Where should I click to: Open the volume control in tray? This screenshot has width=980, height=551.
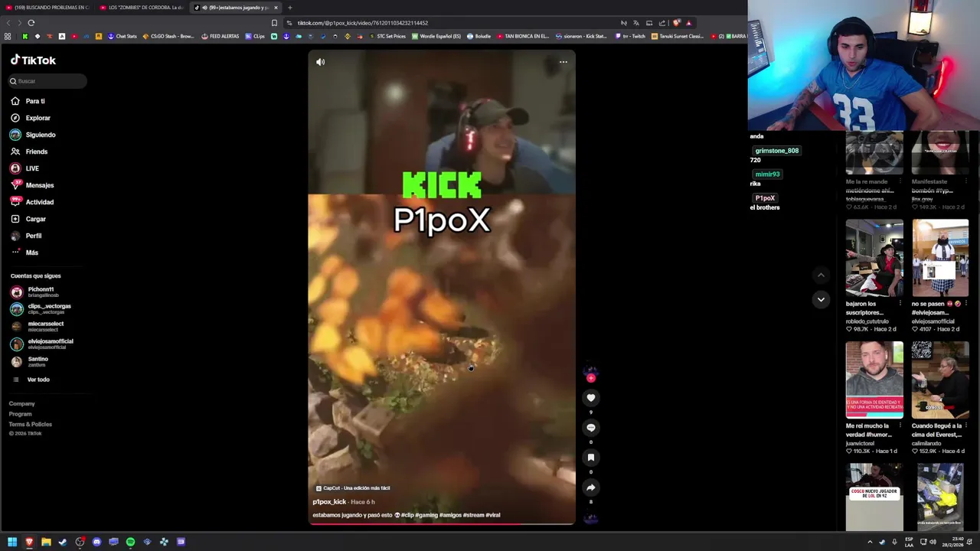tap(933, 542)
